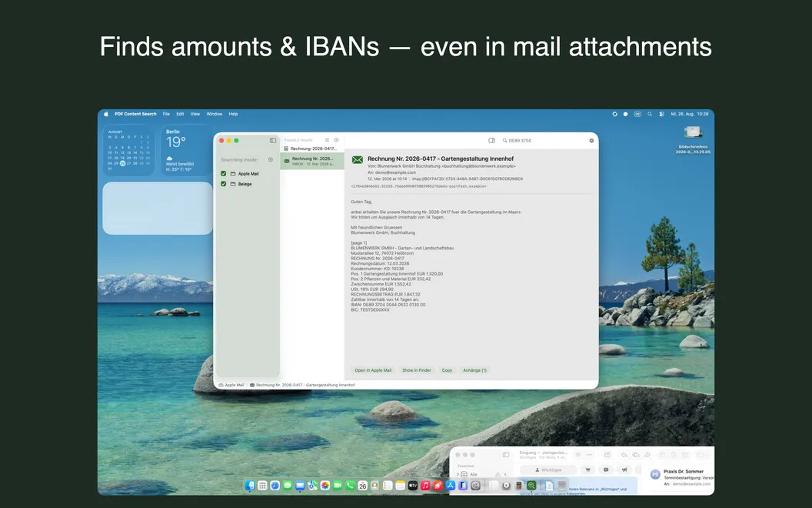812x508 pixels.
Task: Launch the Mail app in the Dock
Action: pyautogui.click(x=300, y=486)
